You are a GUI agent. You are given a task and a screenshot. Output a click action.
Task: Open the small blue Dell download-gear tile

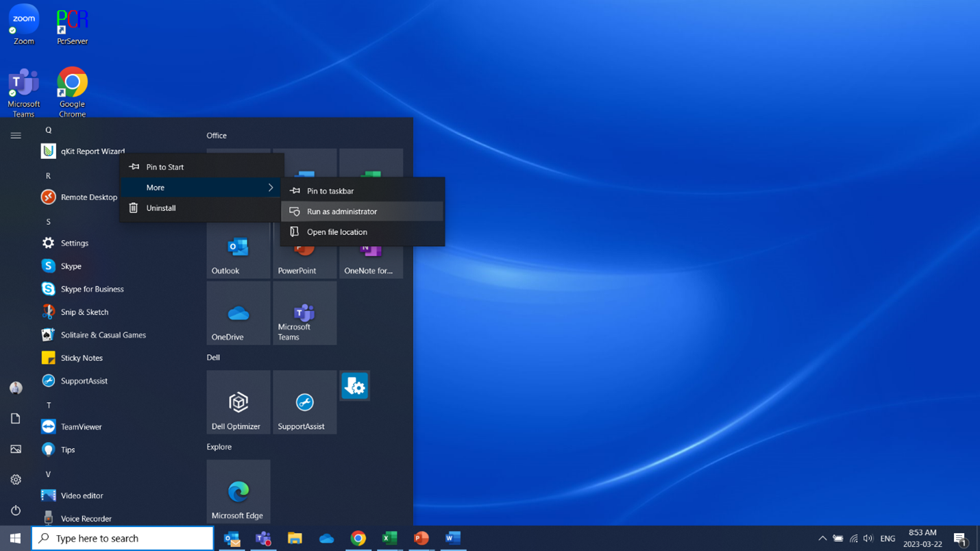click(x=355, y=386)
